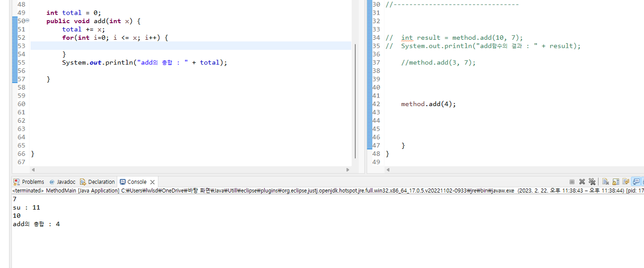Click Remove All Terminated Launches icon
Screen dimensions: 644x268
(592, 182)
